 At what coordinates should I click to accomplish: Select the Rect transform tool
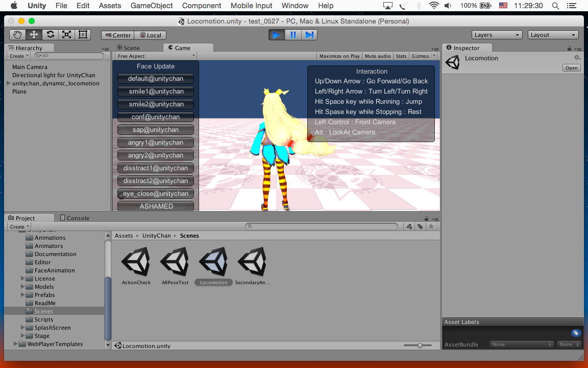click(83, 35)
